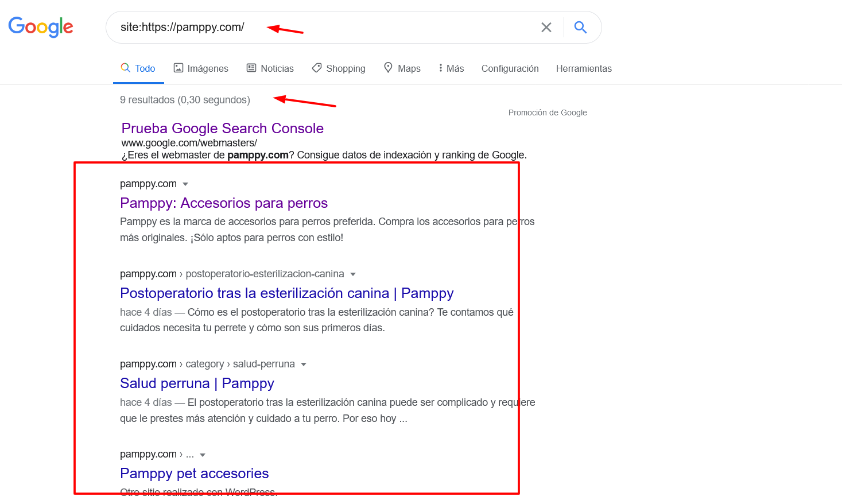Run search with magnifier icon

click(580, 27)
